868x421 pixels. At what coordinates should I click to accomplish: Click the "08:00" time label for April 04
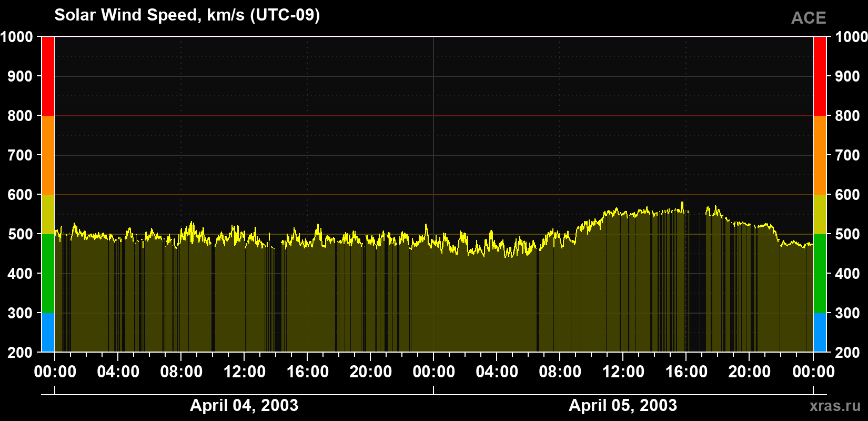[181, 372]
